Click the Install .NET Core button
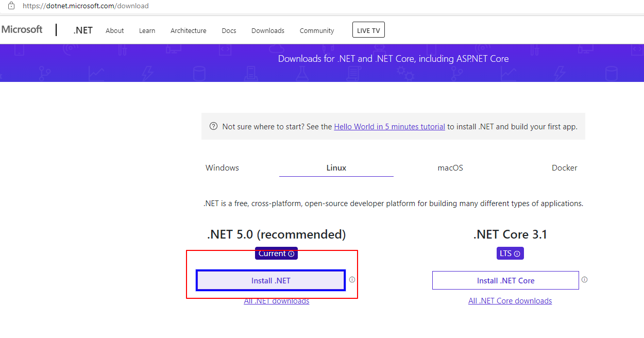The image size is (644, 338). click(505, 280)
